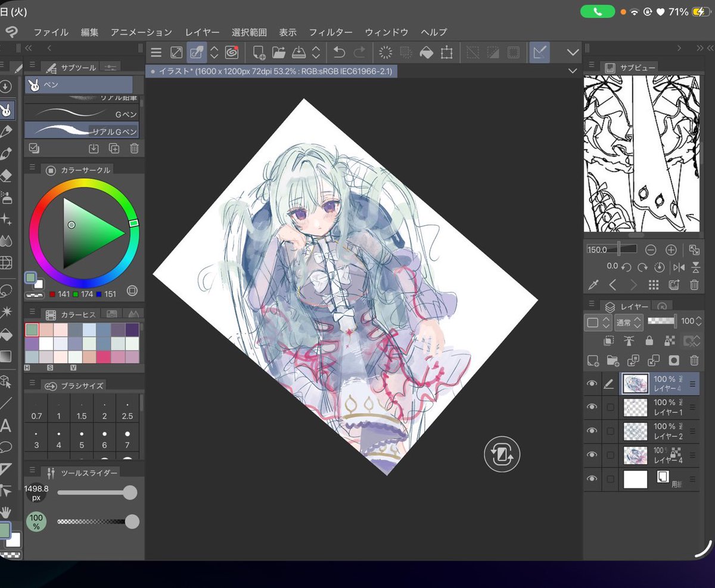715x588 pixels.
Task: Select the pen tool with rabbit icon
Action: pyautogui.click(x=6, y=110)
